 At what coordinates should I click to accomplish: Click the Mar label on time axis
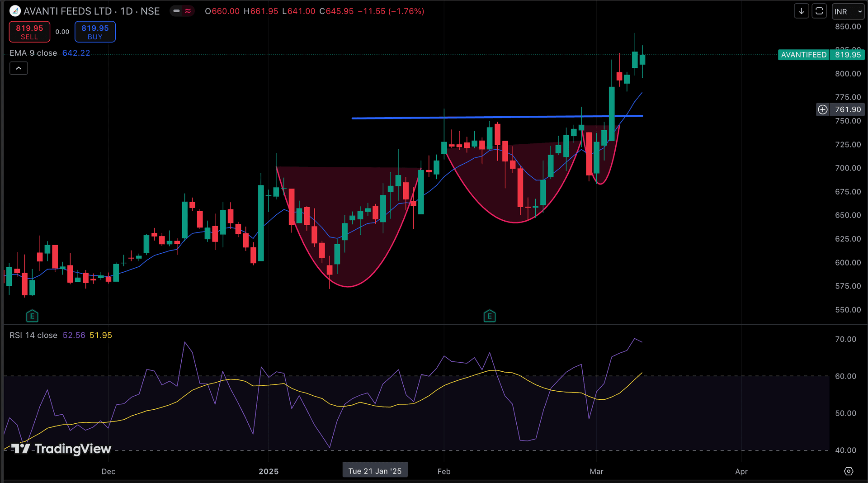tap(597, 471)
